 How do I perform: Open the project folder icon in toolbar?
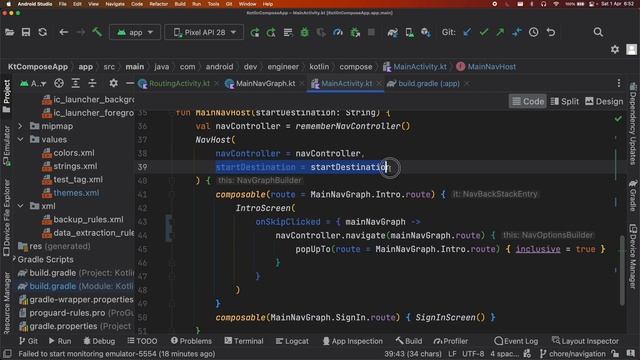9,32
